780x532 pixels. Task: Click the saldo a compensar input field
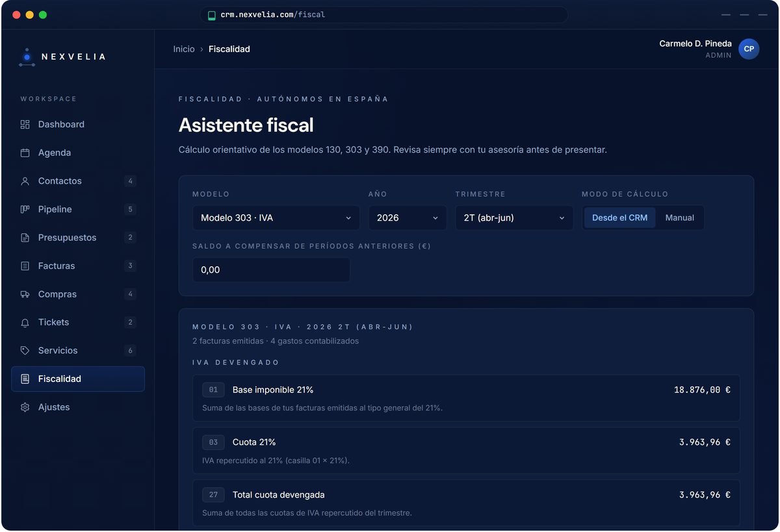tap(271, 270)
